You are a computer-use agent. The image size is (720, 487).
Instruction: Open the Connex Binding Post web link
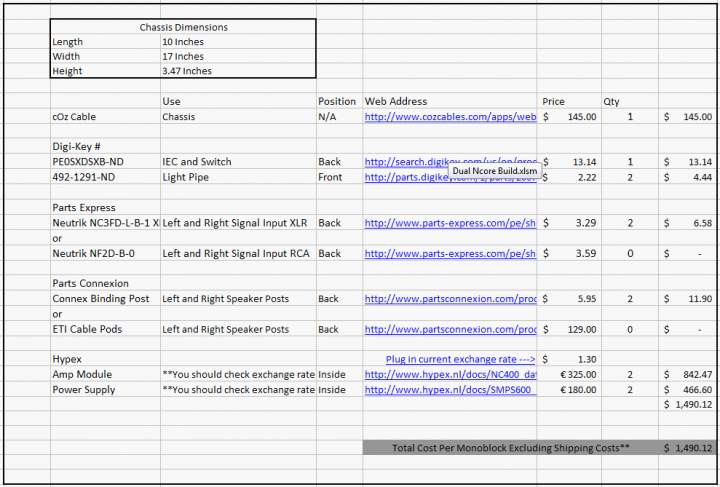point(450,299)
